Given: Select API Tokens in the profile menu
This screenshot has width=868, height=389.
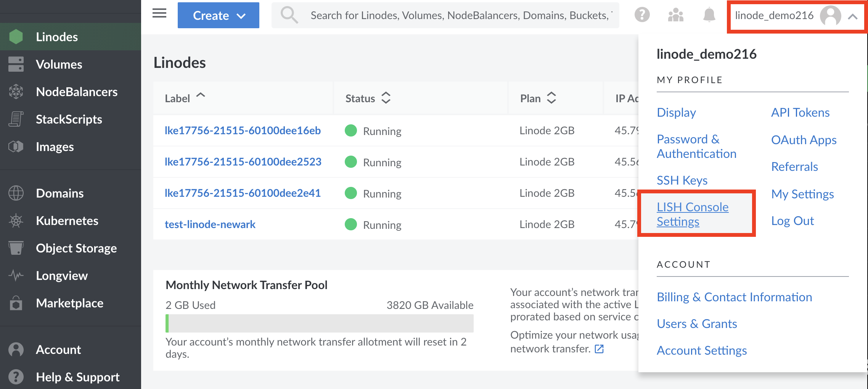Looking at the screenshot, I should pos(800,113).
